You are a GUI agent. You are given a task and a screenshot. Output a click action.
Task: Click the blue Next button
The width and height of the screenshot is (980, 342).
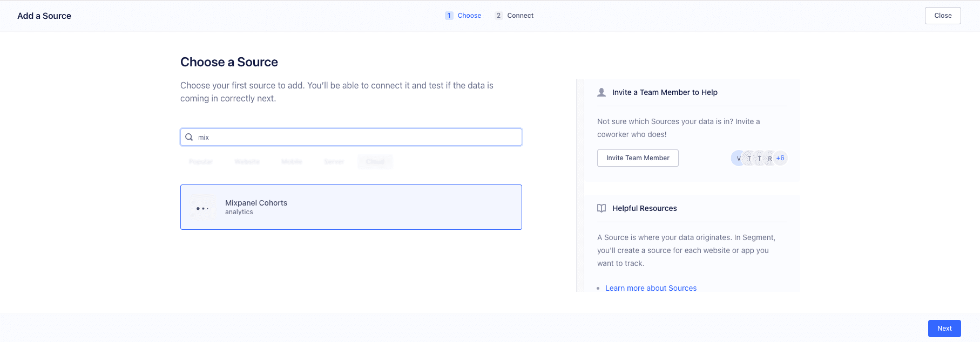944,329
